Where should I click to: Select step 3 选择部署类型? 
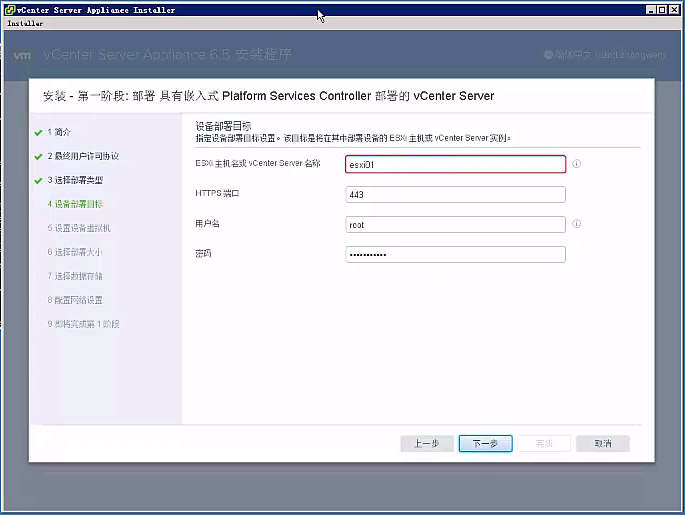click(x=75, y=180)
